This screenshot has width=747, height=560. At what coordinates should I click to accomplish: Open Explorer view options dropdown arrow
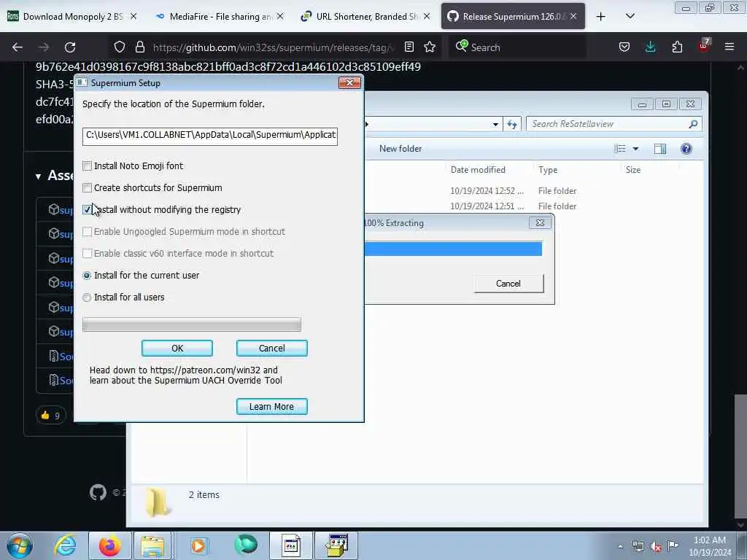(635, 149)
